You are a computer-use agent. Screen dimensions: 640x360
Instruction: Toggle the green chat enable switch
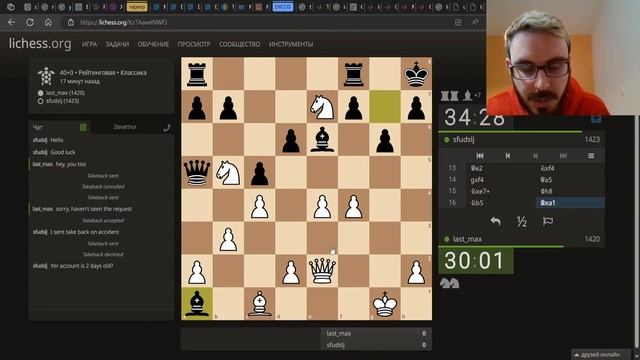tap(83, 127)
